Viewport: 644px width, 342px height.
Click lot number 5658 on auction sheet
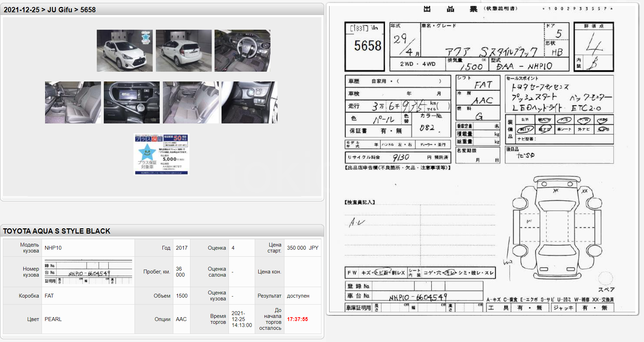click(368, 46)
